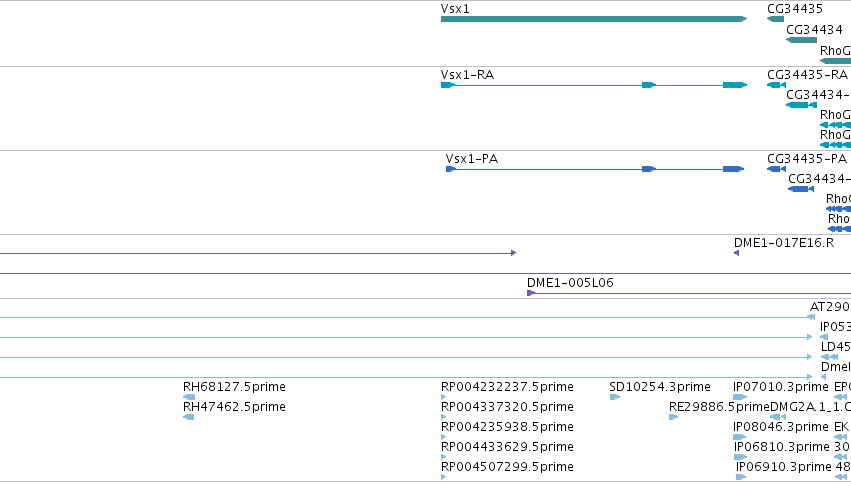
Task: Select the IP07010.3prime EST label
Action: coord(780,387)
